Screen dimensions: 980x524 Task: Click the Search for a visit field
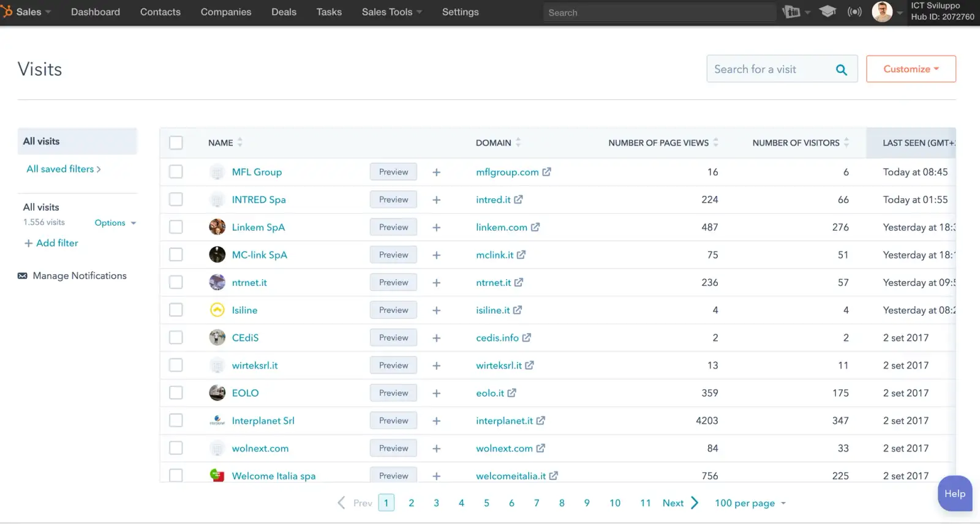click(x=782, y=69)
